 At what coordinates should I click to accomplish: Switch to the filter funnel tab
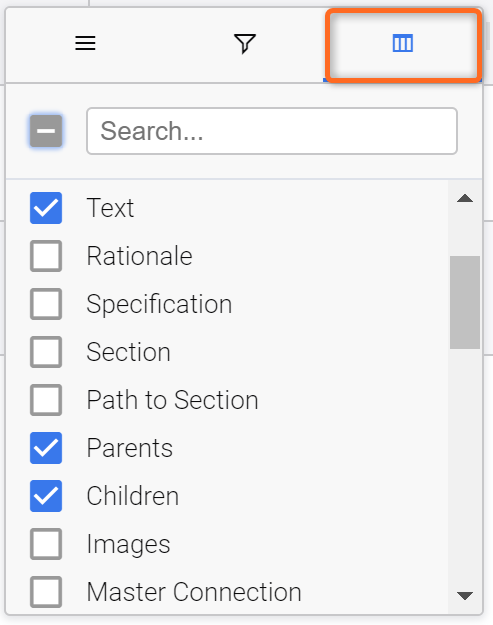coord(244,43)
